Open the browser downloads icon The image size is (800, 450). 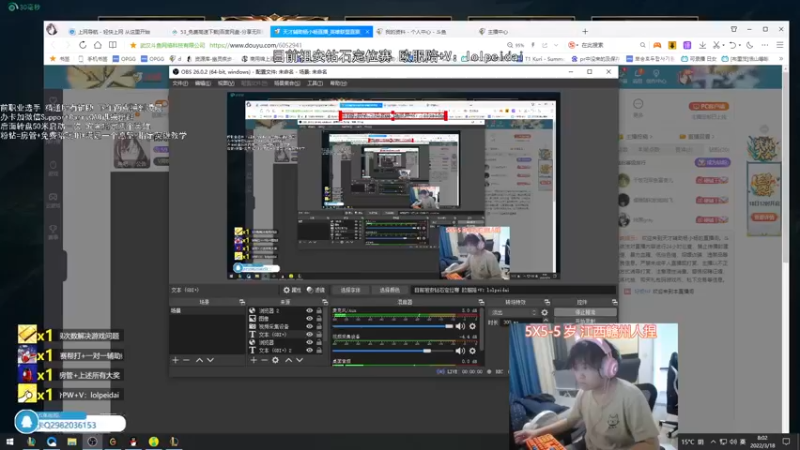click(702, 45)
